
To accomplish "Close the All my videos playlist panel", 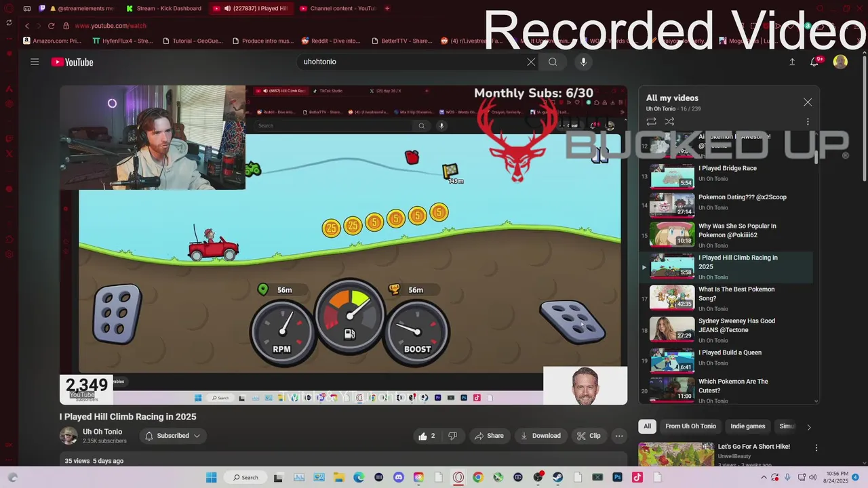I will (x=808, y=102).
